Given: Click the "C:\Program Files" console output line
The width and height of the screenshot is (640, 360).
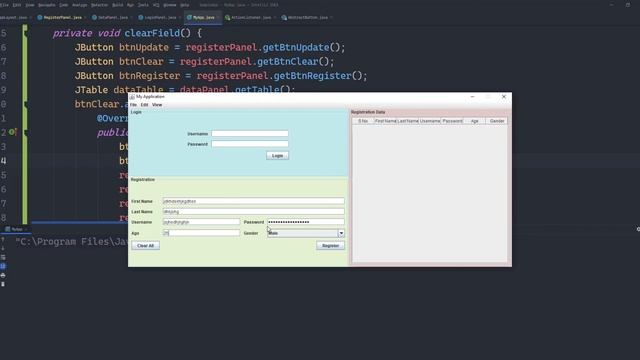Looking at the screenshot, I should click(x=72, y=242).
